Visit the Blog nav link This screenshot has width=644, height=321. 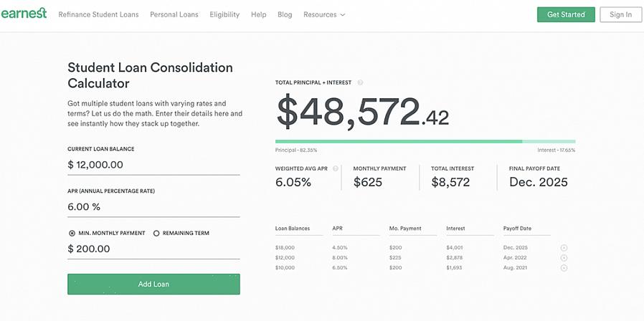coord(285,14)
